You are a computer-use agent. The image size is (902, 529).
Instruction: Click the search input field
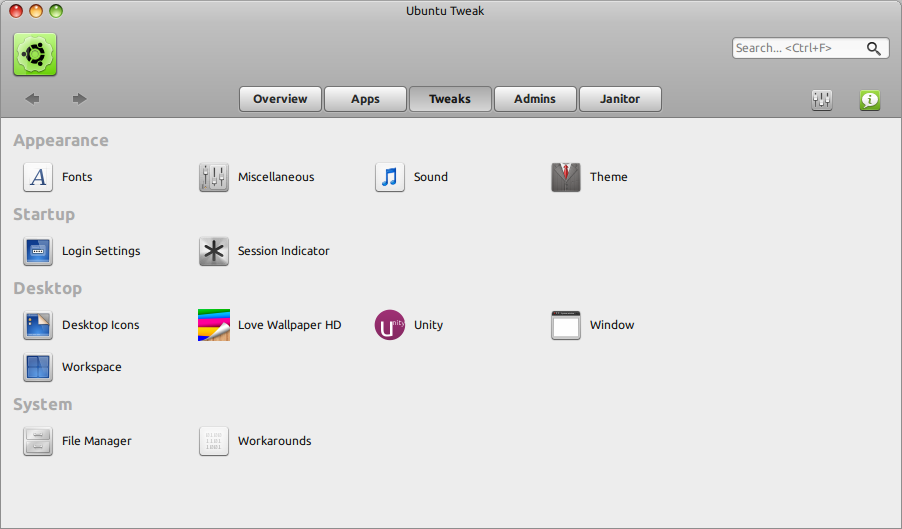(x=798, y=48)
